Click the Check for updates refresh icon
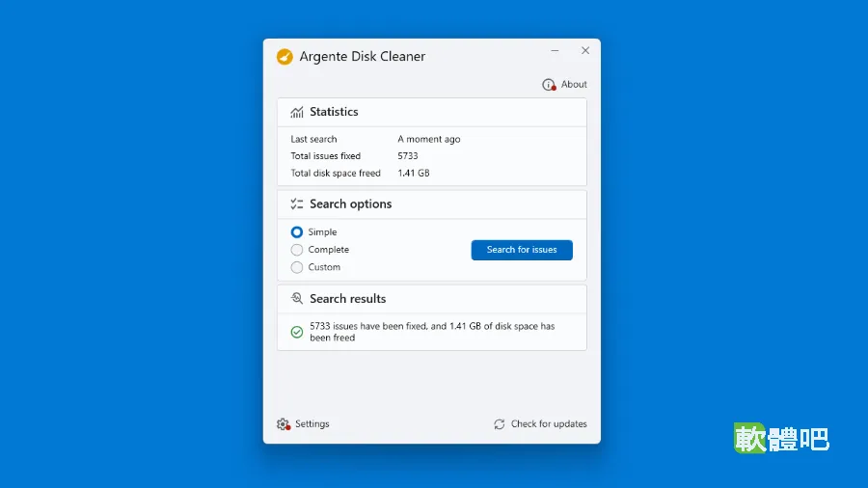The height and width of the screenshot is (488, 868). [x=500, y=424]
